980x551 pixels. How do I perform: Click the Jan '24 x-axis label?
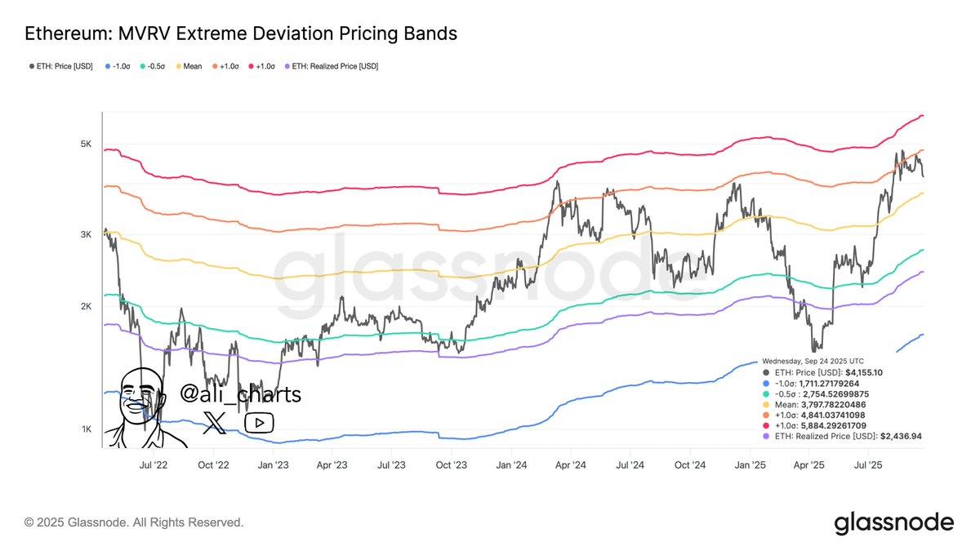[511, 464]
